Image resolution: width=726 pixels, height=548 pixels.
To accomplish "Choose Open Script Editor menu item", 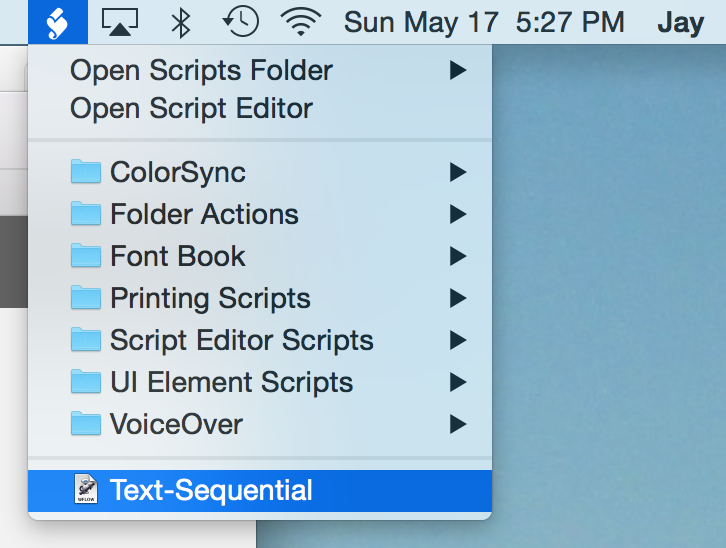I will point(191,108).
